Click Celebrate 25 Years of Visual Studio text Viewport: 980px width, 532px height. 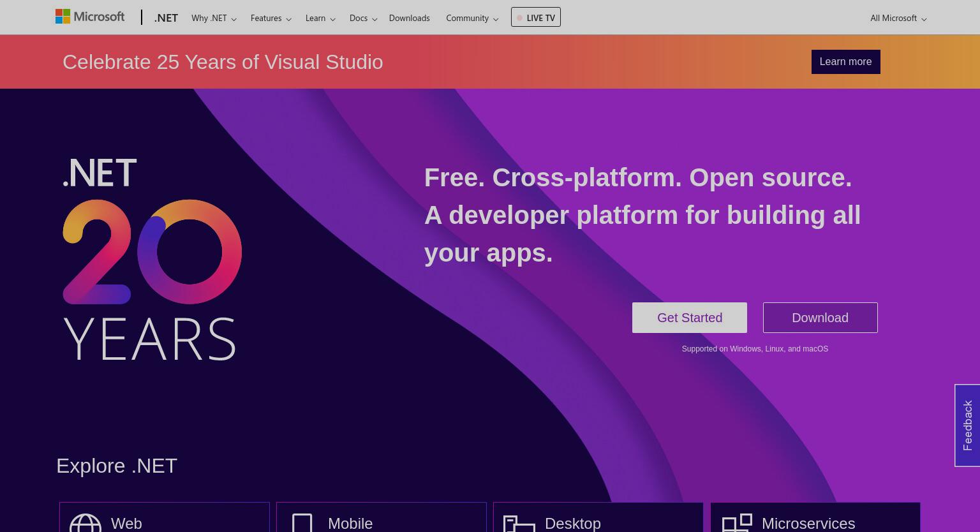pyautogui.click(x=223, y=62)
